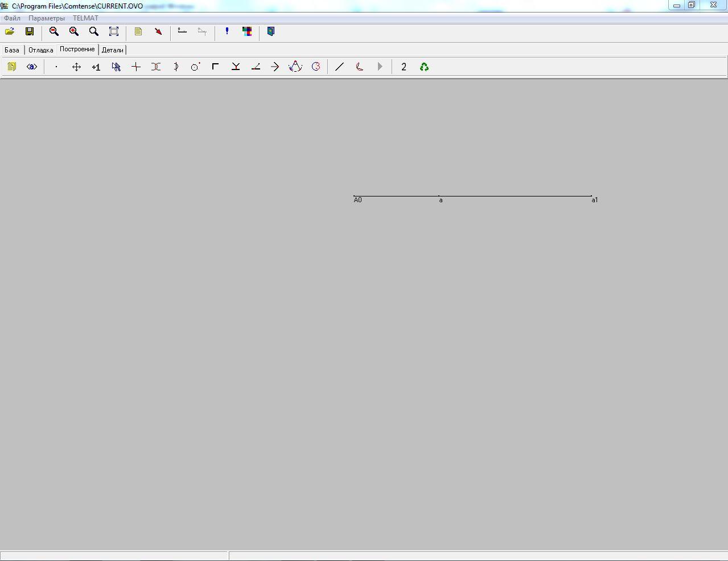Select the ruler measurement tool

point(182,32)
